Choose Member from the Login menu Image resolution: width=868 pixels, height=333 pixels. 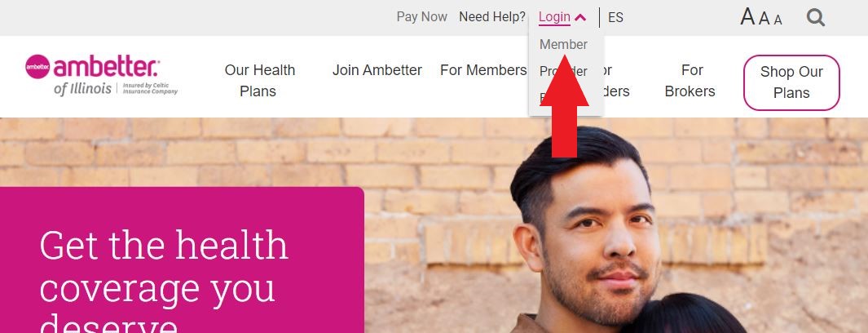[x=563, y=44]
